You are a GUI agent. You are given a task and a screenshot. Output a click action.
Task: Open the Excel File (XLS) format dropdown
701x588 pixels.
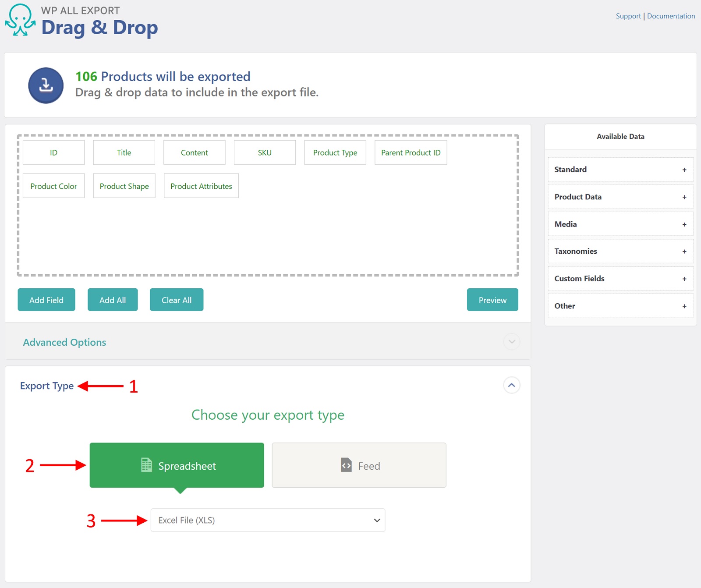[268, 520]
